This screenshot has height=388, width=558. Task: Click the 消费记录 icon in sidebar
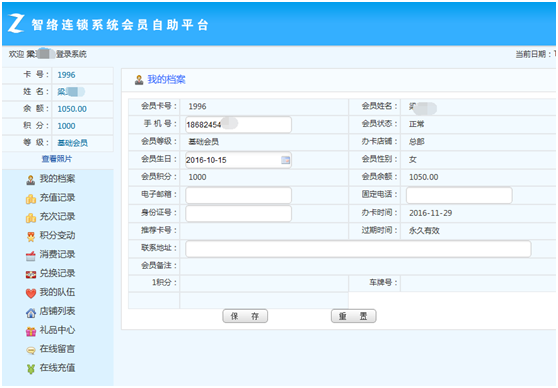point(31,256)
